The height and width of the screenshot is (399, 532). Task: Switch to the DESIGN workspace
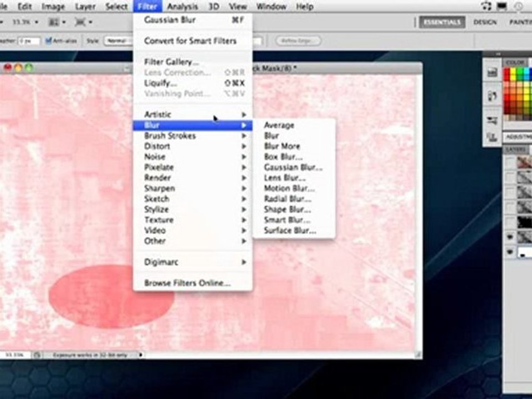485,22
